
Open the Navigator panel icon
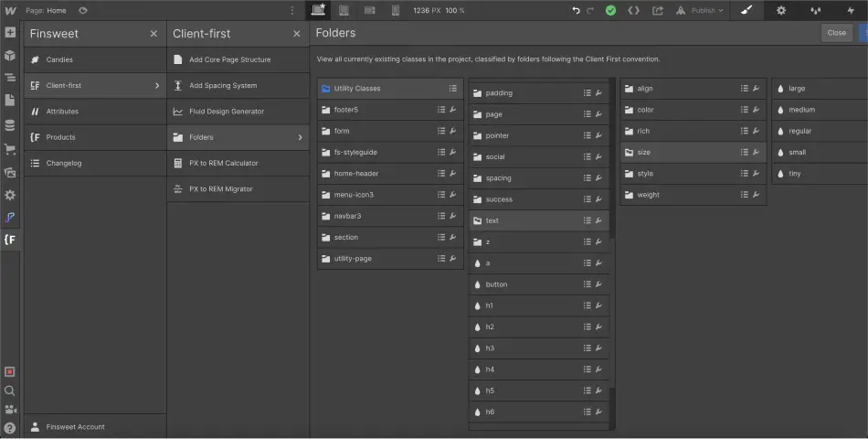click(10, 78)
